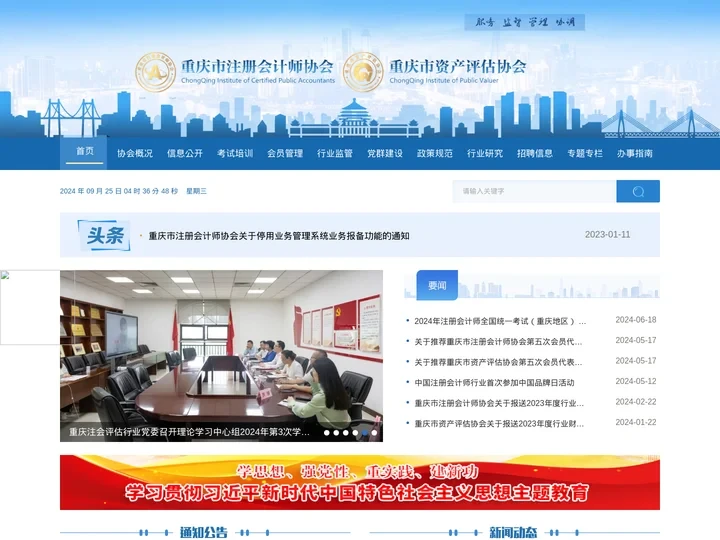
Task: Click the 通知公告 section heading
Action: tap(203, 533)
